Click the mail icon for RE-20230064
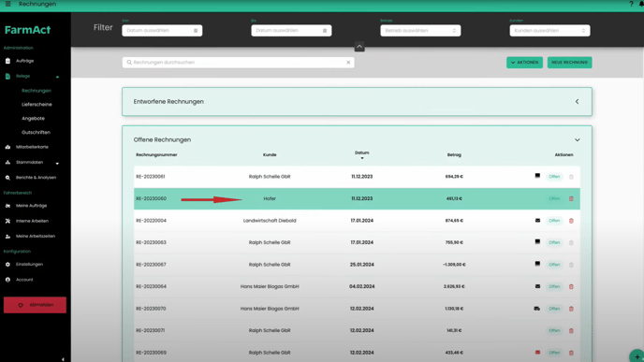This screenshot has height=362, width=644. 537,286
